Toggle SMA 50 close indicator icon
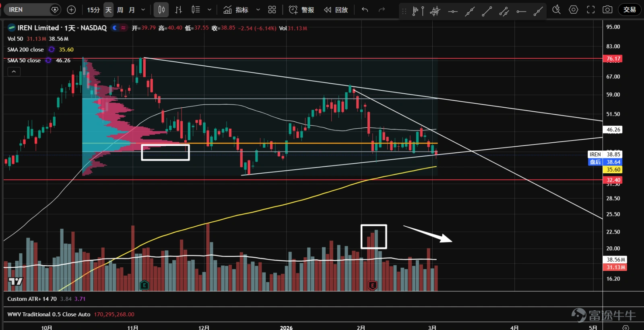 click(48, 60)
